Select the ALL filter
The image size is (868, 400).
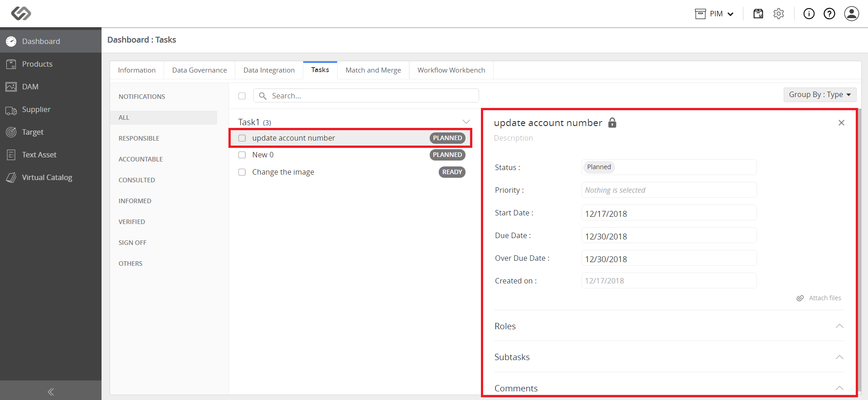tap(164, 117)
